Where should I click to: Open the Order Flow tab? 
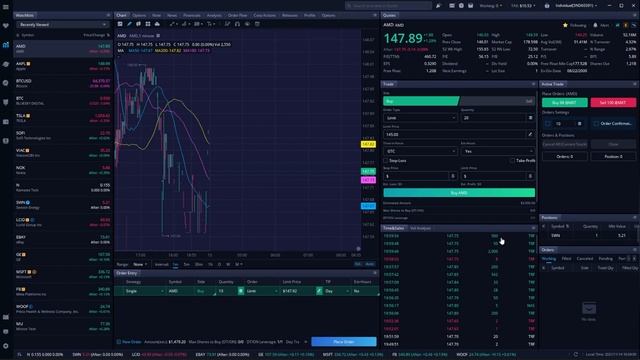coord(237,15)
